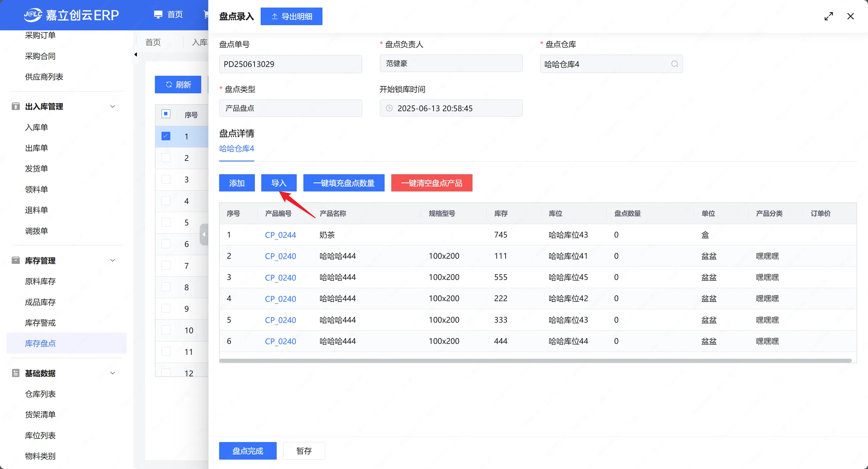Collapse the 库存管理 menu chevron

click(x=113, y=261)
